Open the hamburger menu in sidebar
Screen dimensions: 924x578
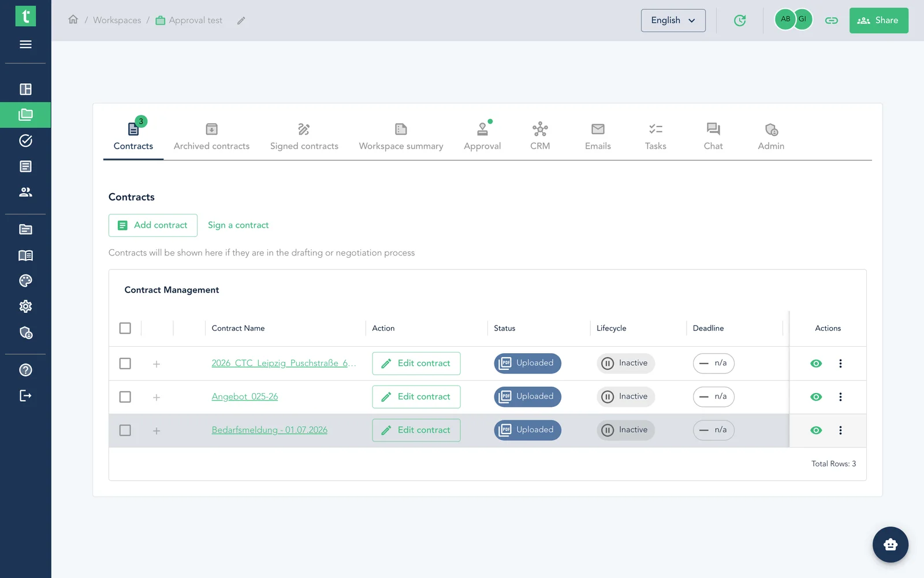point(25,45)
